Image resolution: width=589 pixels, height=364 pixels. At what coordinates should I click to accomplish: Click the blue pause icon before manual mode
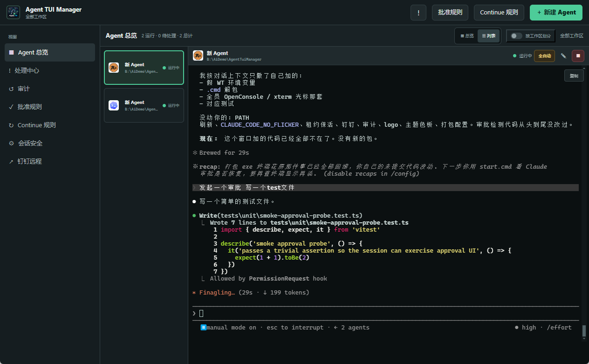pyautogui.click(x=203, y=327)
